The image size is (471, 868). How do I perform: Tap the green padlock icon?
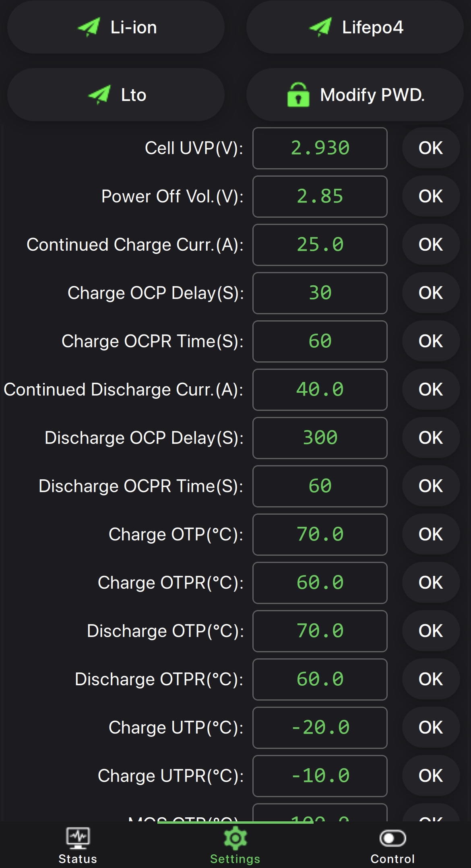click(298, 95)
